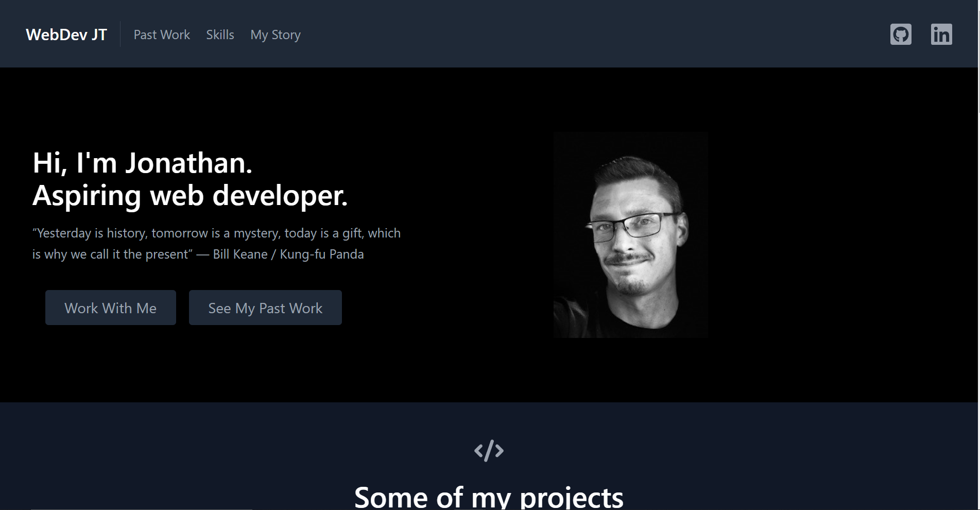Click the code </> icon above projects
The height and width of the screenshot is (510, 980).
(x=489, y=450)
